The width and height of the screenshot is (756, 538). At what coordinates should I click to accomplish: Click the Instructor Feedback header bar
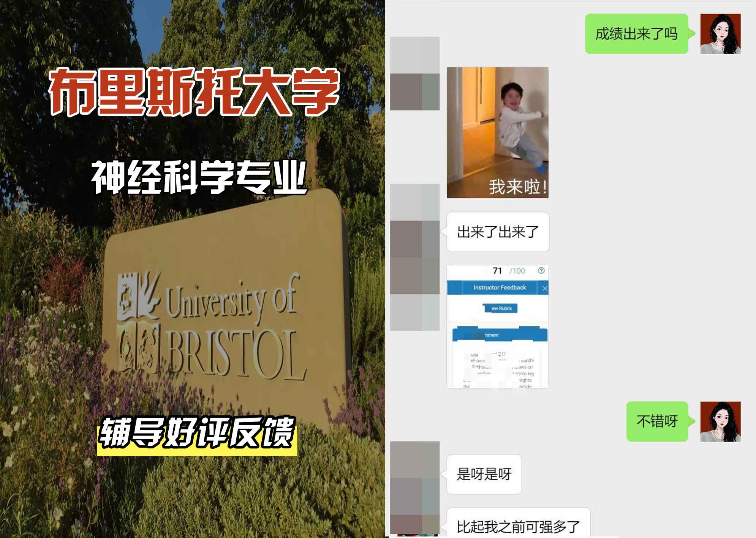tap(500, 287)
